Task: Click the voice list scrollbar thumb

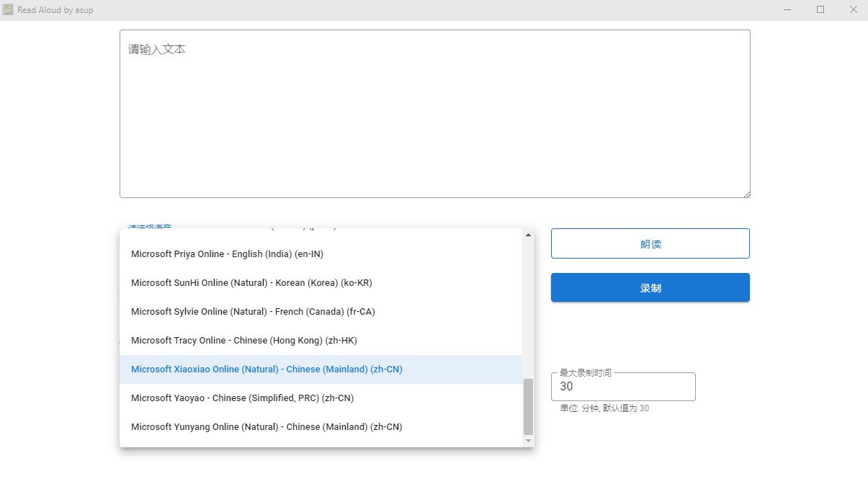Action: pos(528,406)
